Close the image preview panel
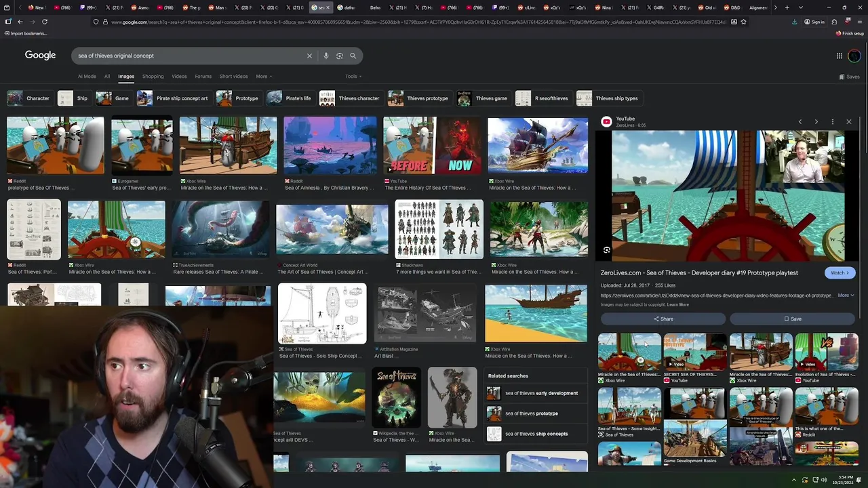 tap(849, 121)
